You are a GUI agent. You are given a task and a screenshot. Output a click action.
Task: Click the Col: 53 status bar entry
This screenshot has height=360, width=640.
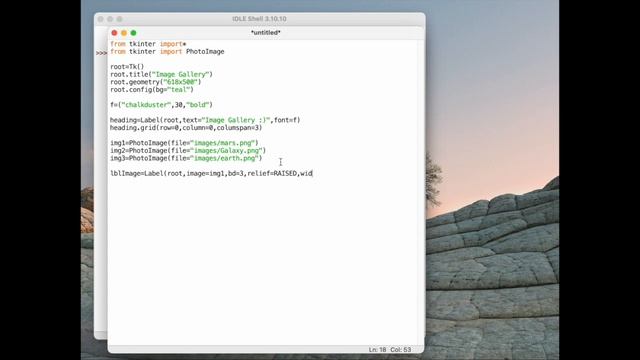400,350
